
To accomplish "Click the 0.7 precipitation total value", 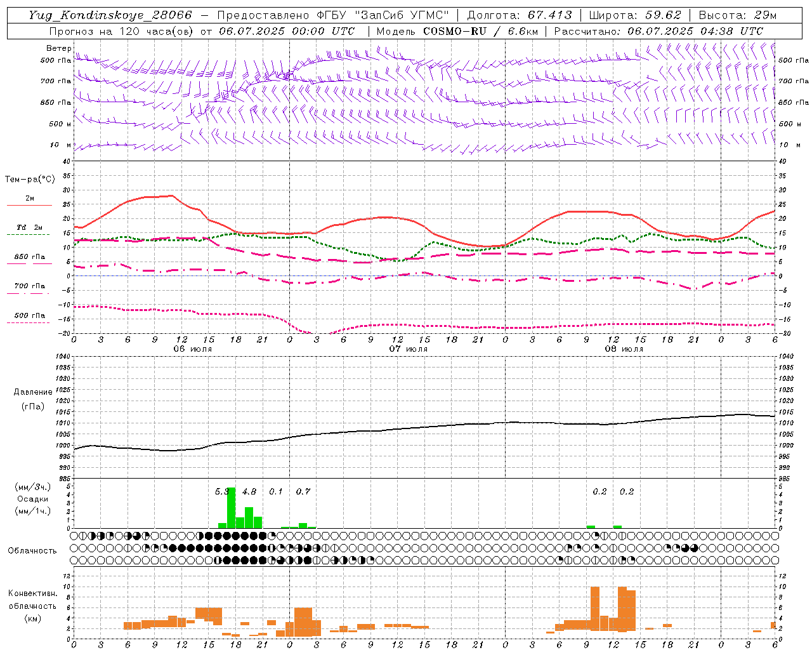I will click(303, 491).
